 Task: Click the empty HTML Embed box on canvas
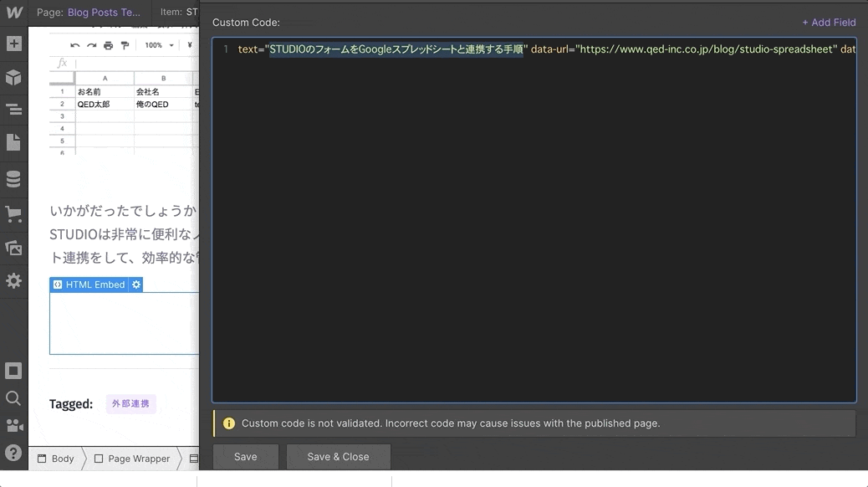125,323
